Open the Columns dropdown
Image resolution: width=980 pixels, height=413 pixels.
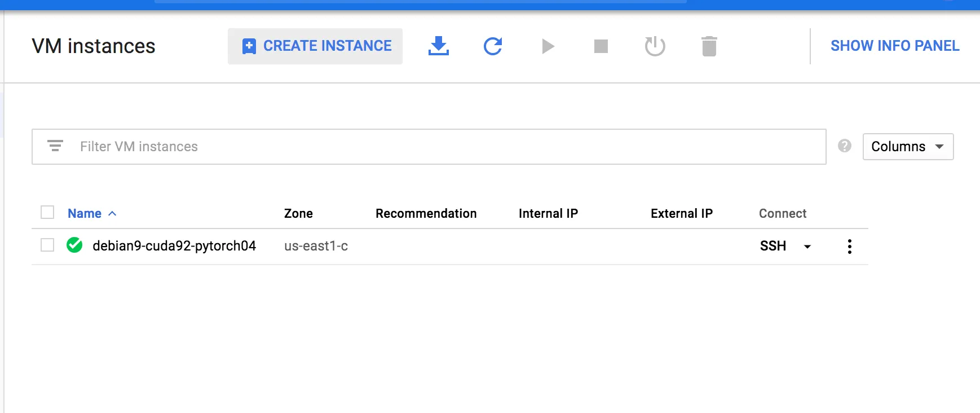tap(908, 147)
